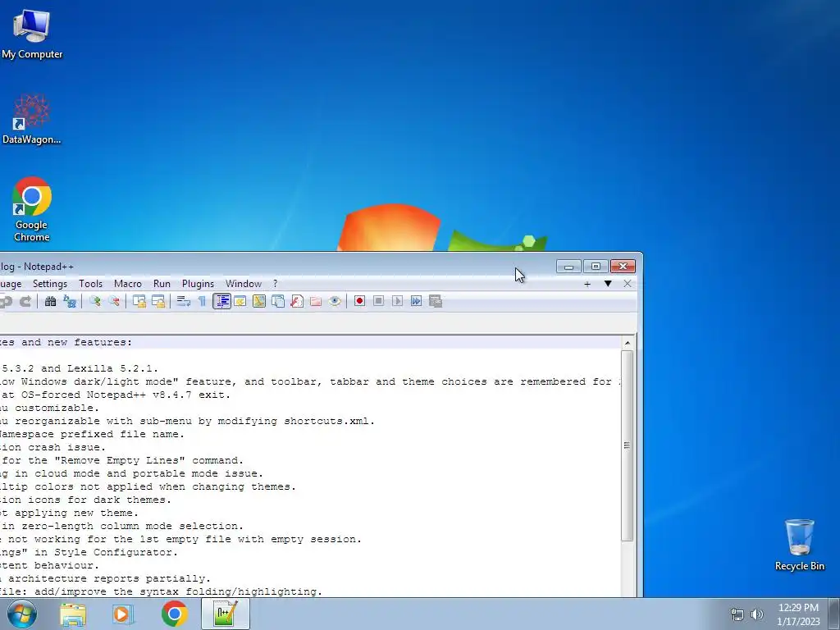Maximize the Notepad++ window

596,267
